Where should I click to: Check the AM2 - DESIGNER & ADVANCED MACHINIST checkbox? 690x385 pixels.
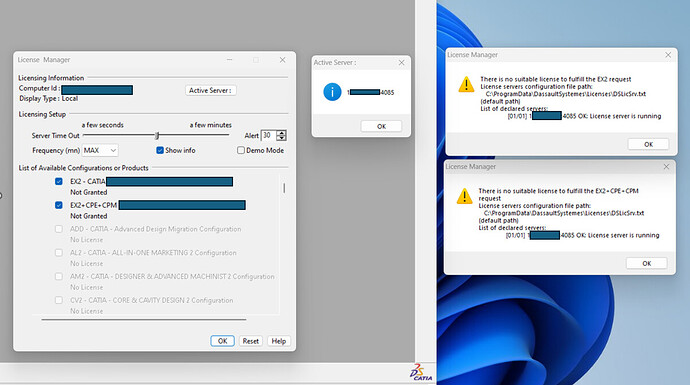pyautogui.click(x=59, y=276)
